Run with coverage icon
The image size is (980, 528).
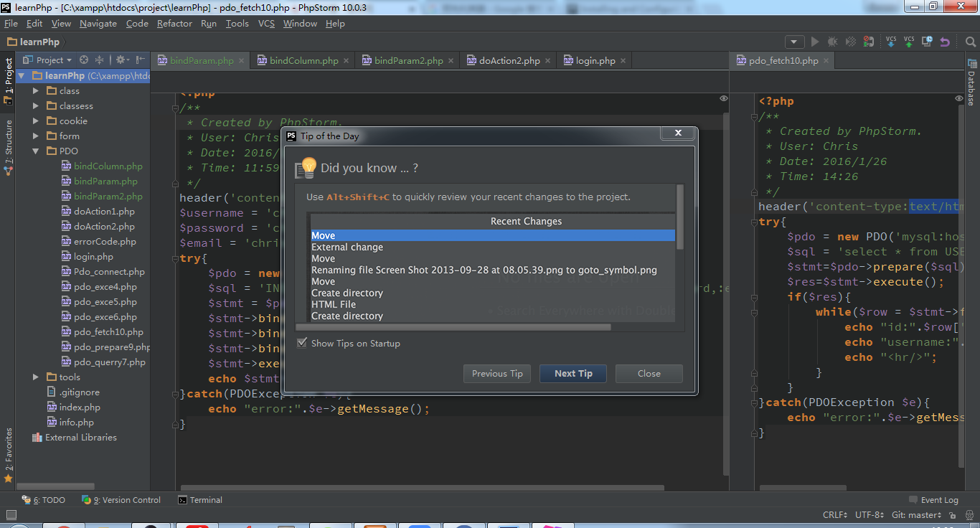(850, 42)
